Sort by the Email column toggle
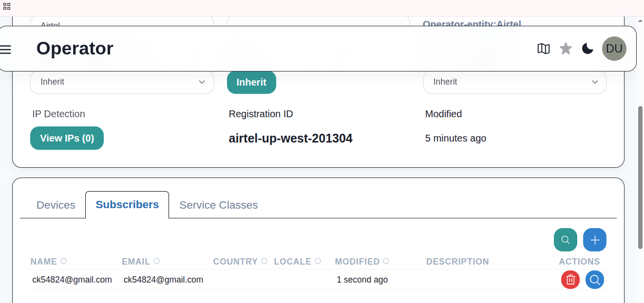The image size is (644, 303). [156, 261]
